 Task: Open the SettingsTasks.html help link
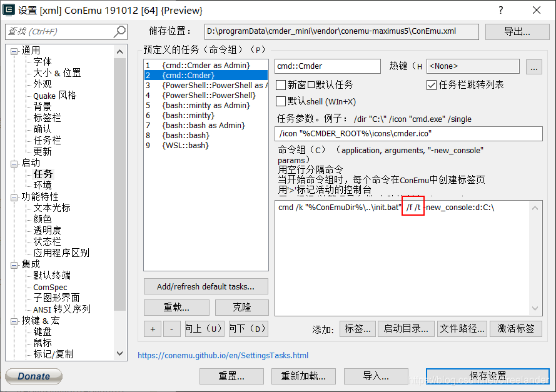(223, 356)
